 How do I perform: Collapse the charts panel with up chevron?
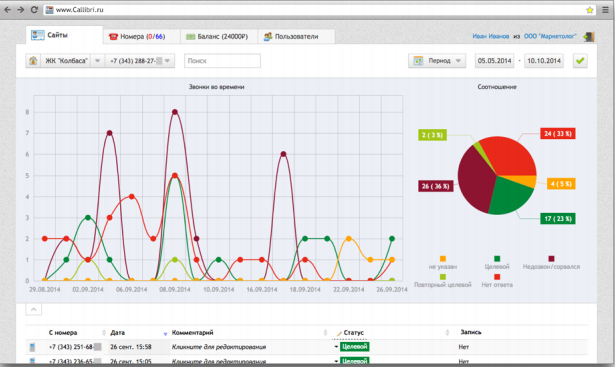coord(33,309)
